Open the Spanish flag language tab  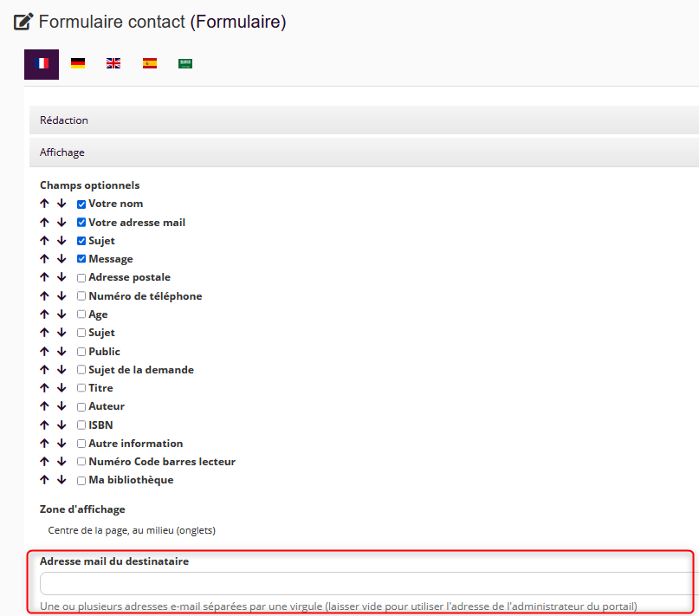point(150,64)
